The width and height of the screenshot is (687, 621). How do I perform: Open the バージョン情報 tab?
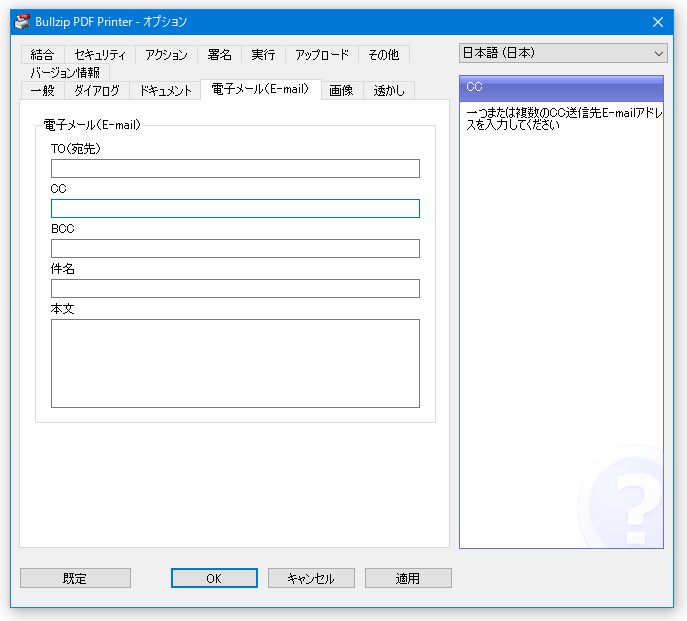click(x=65, y=72)
